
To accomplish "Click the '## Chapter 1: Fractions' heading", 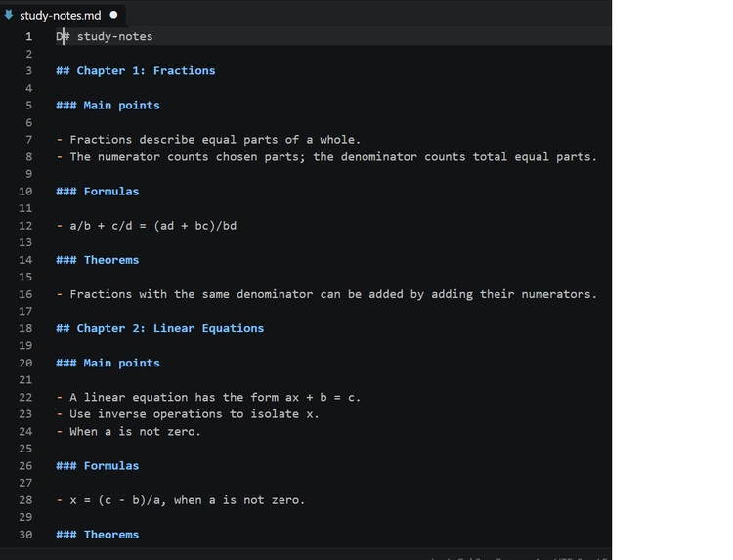I will pyautogui.click(x=136, y=71).
